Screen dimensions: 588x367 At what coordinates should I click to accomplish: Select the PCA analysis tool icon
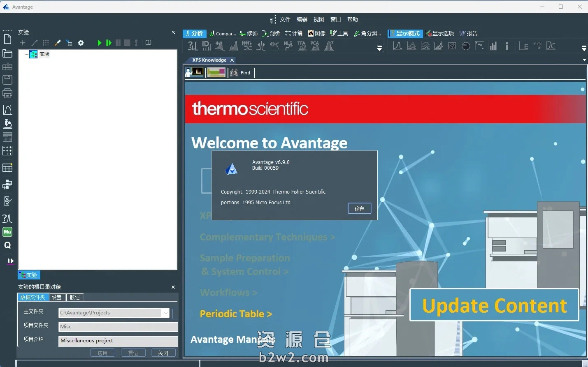point(315,46)
